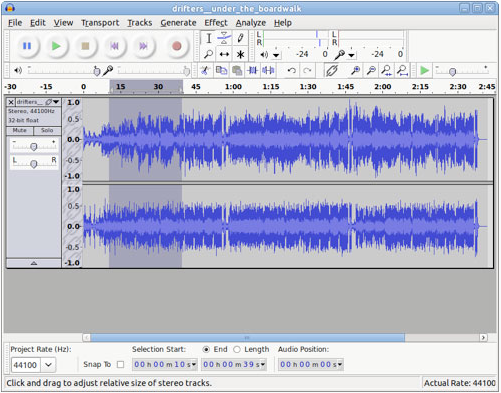Screen dimensions: 501x393
Task: Open the Project Rate combo box arrow
Action: [x=48, y=365]
